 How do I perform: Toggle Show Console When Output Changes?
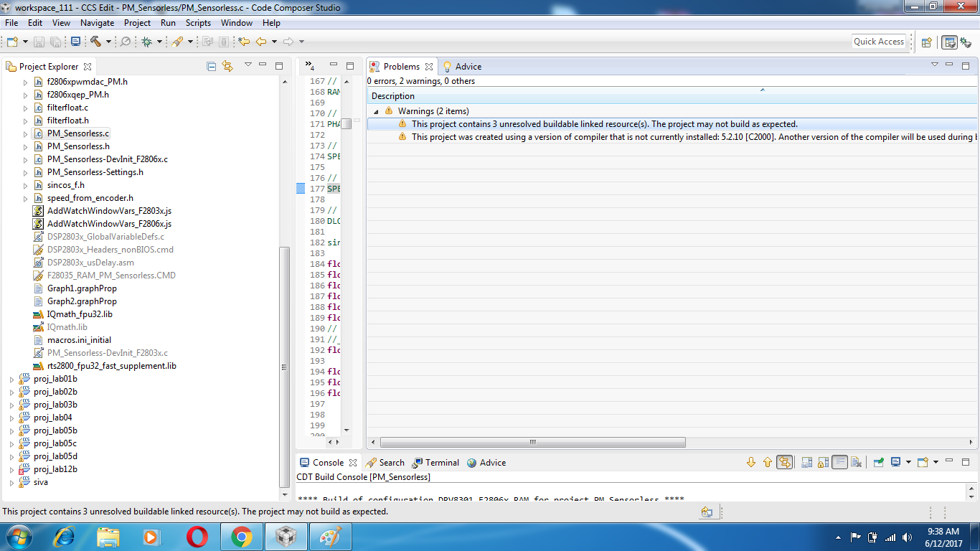[785, 463]
